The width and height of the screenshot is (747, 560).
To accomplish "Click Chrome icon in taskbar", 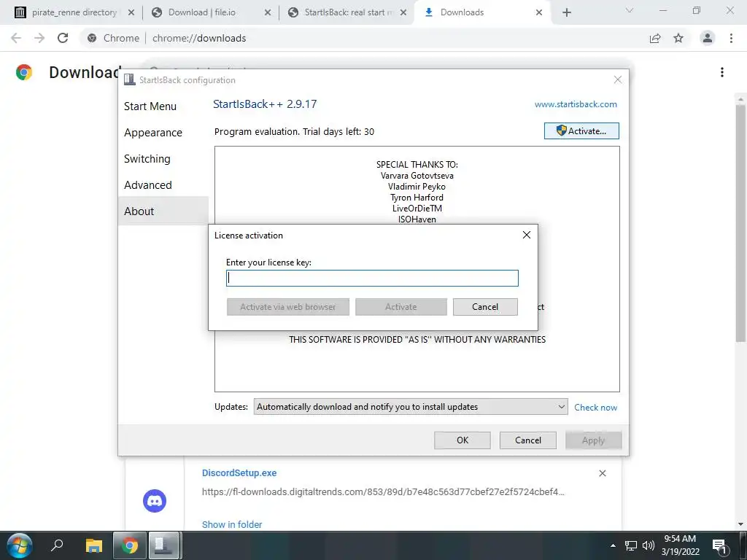I will click(x=129, y=545).
